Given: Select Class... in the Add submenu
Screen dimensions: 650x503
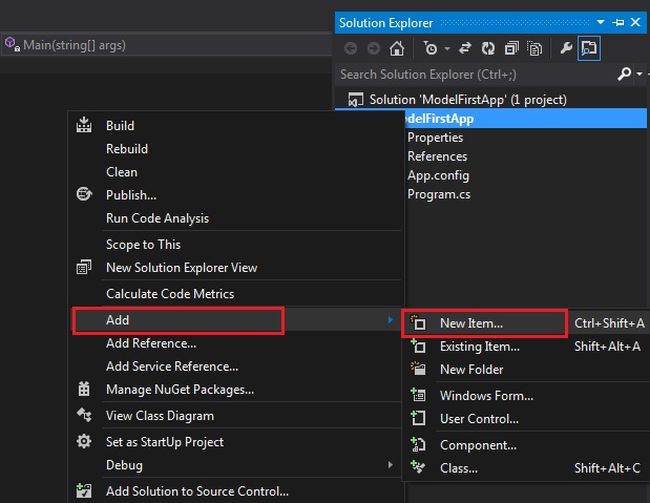Looking at the screenshot, I should click(x=458, y=468).
